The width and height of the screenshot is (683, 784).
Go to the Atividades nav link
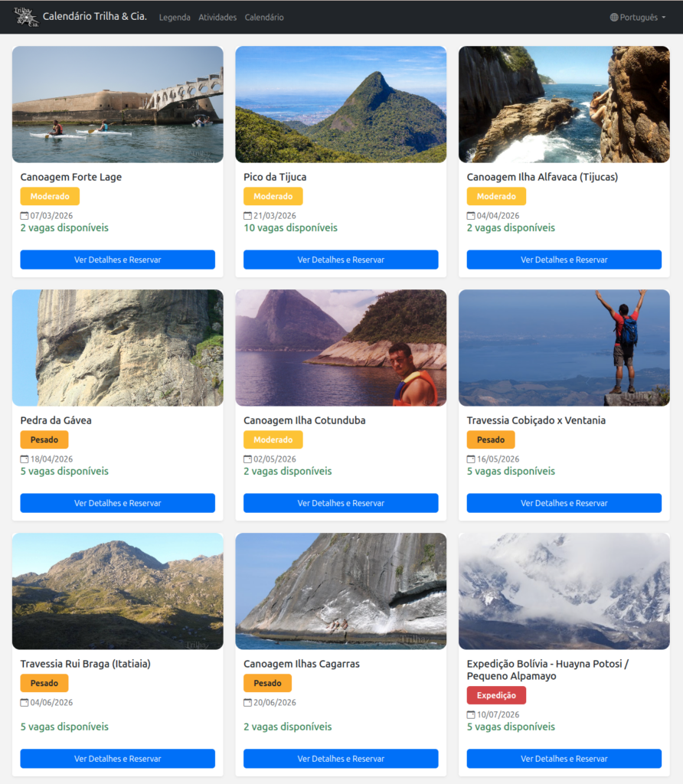pos(217,18)
